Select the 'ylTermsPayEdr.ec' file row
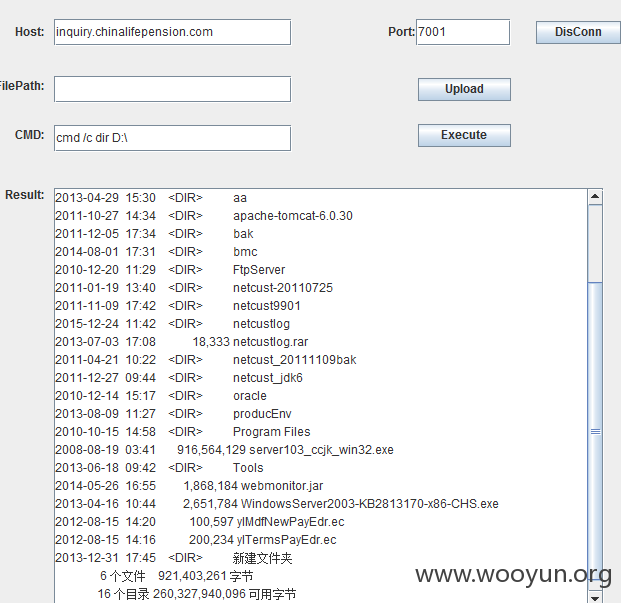The image size is (621, 603). (196, 540)
